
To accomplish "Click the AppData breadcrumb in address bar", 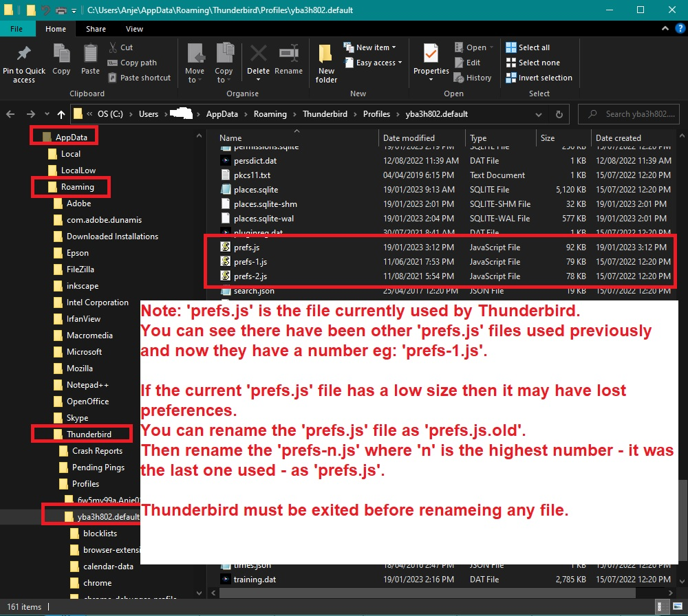I will (x=222, y=114).
